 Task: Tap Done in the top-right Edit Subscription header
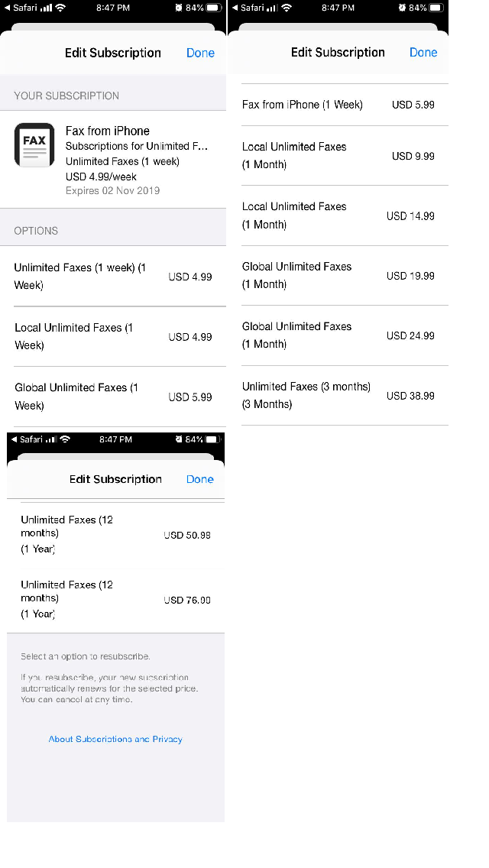(x=423, y=53)
